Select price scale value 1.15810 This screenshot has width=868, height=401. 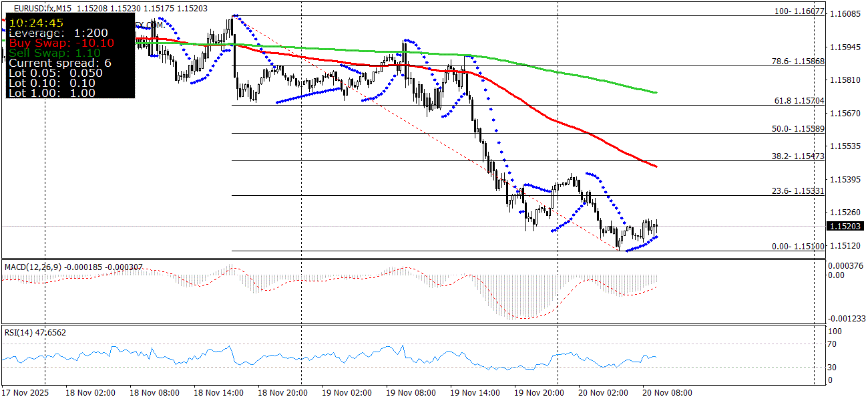click(845, 80)
